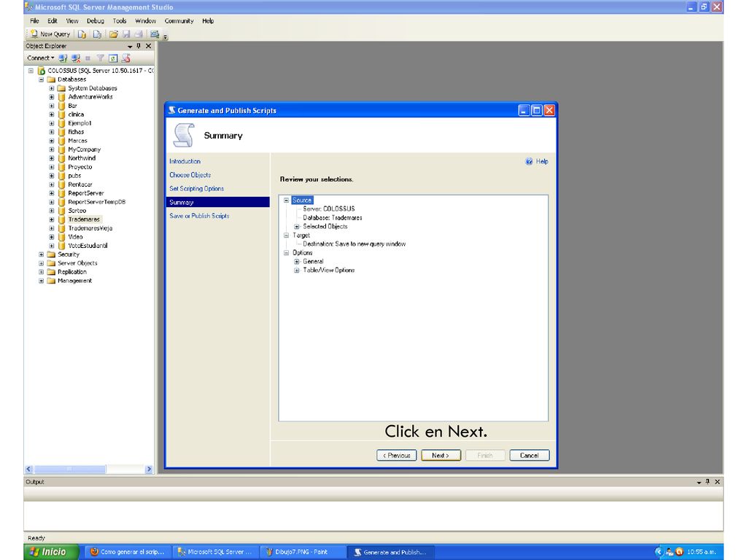Switch to Dibujo7.PNG - Paint in taskbar

pos(301,552)
